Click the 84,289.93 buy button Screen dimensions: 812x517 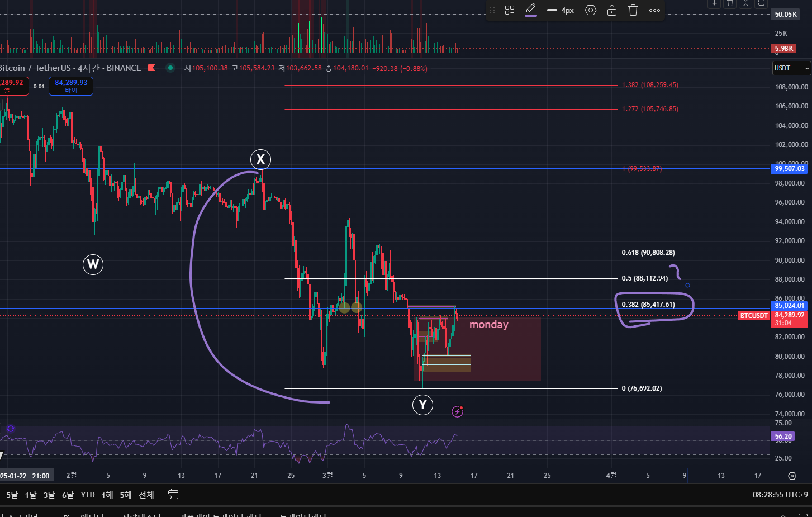point(71,86)
